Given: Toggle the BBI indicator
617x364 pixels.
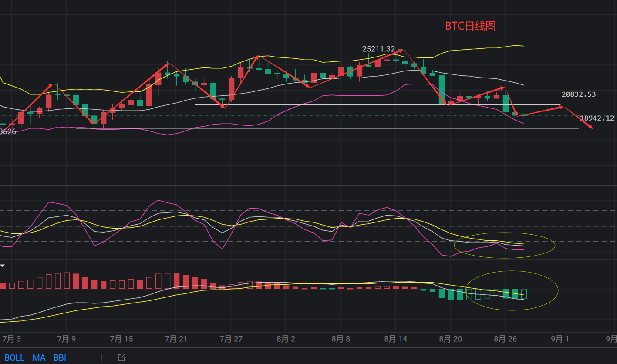Looking at the screenshot, I should click(60, 357).
